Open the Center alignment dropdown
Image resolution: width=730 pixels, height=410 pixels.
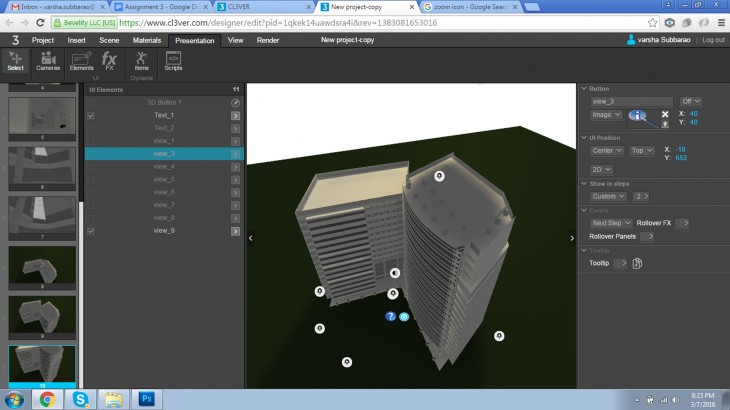[x=607, y=150]
